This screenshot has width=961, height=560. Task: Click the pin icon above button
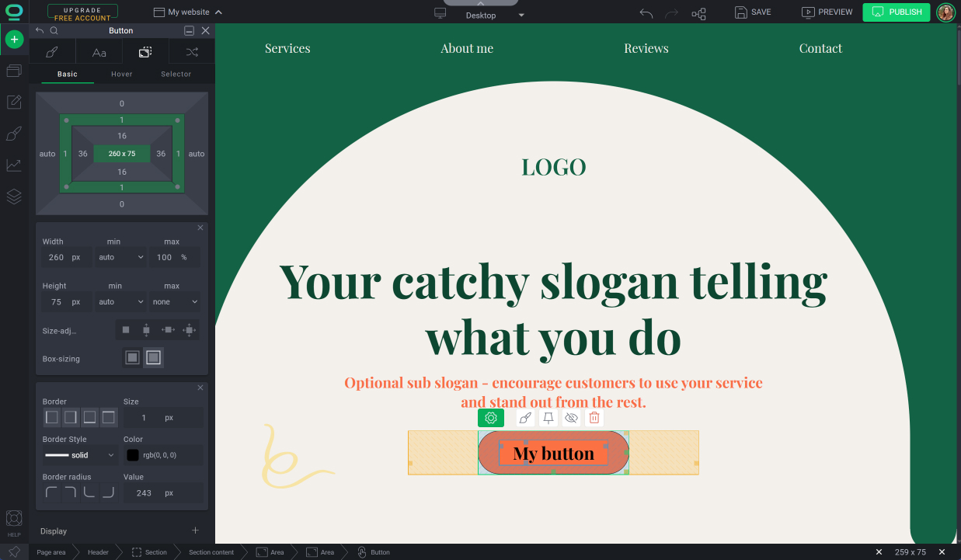tap(548, 418)
